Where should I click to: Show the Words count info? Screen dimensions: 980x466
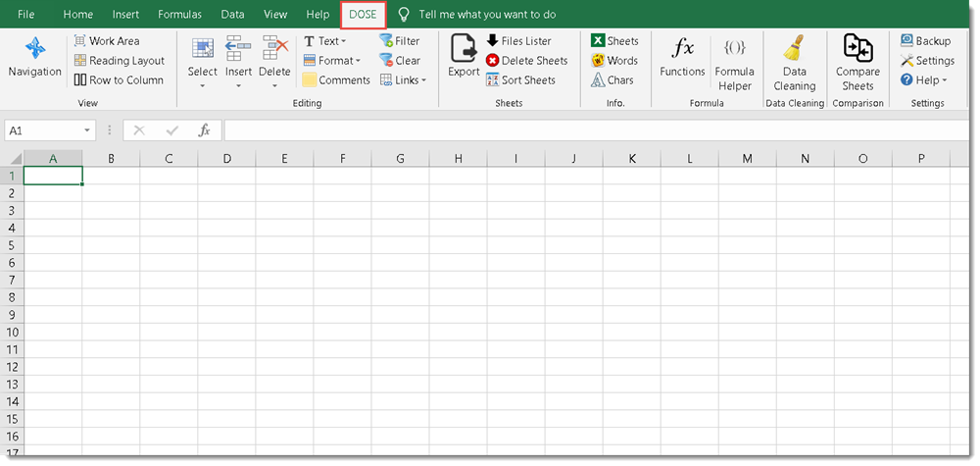(x=615, y=61)
